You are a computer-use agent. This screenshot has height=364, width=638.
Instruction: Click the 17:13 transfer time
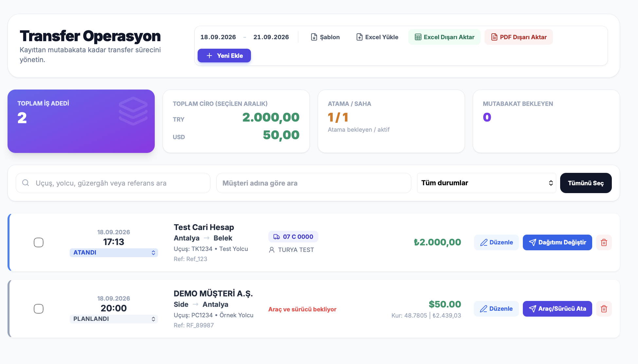[x=114, y=242]
